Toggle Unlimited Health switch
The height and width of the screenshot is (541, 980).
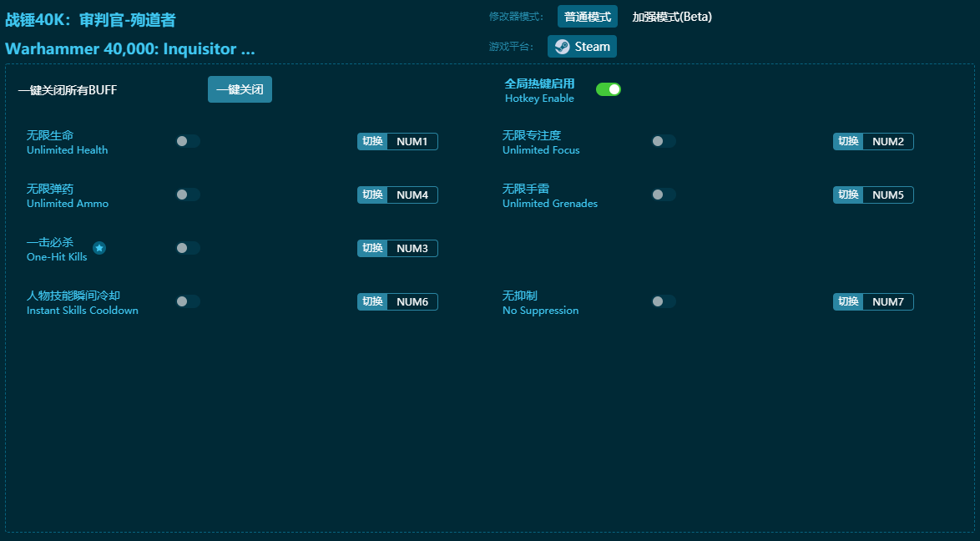pyautogui.click(x=188, y=141)
